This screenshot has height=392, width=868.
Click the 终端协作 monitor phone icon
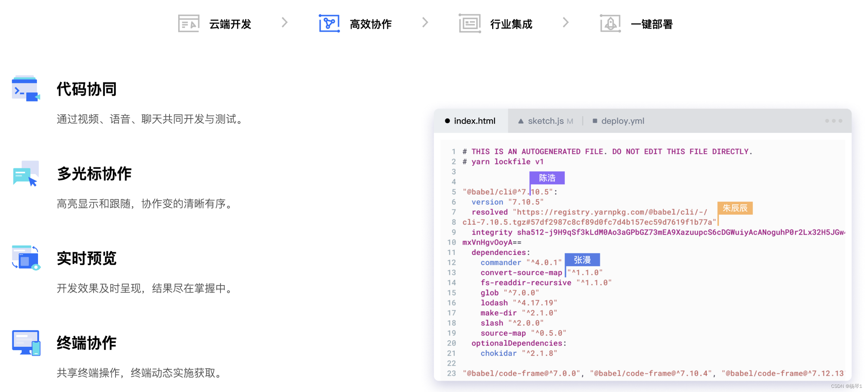pyautogui.click(x=26, y=343)
